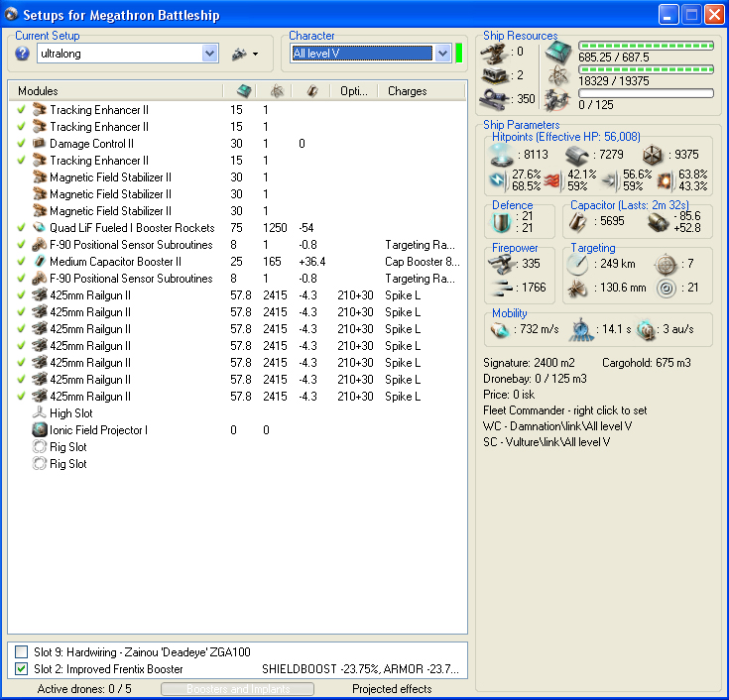Viewport: 729px width, 700px height.
Task: Click the SC Vulture link line
Action: (x=547, y=442)
